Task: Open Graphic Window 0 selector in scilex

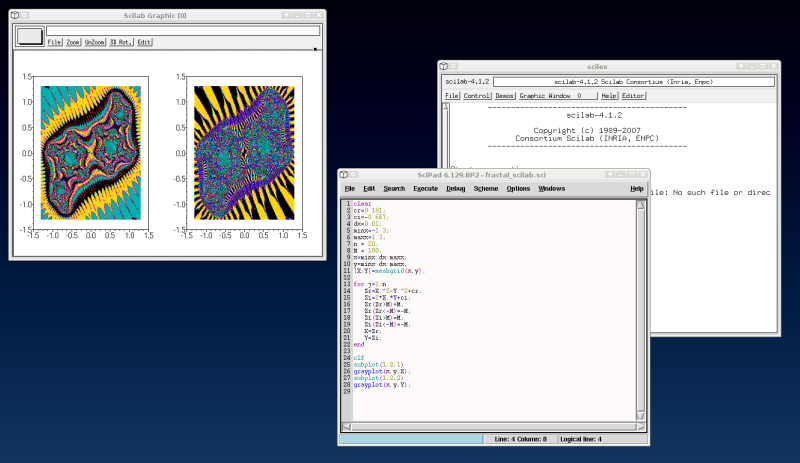Action: point(558,96)
